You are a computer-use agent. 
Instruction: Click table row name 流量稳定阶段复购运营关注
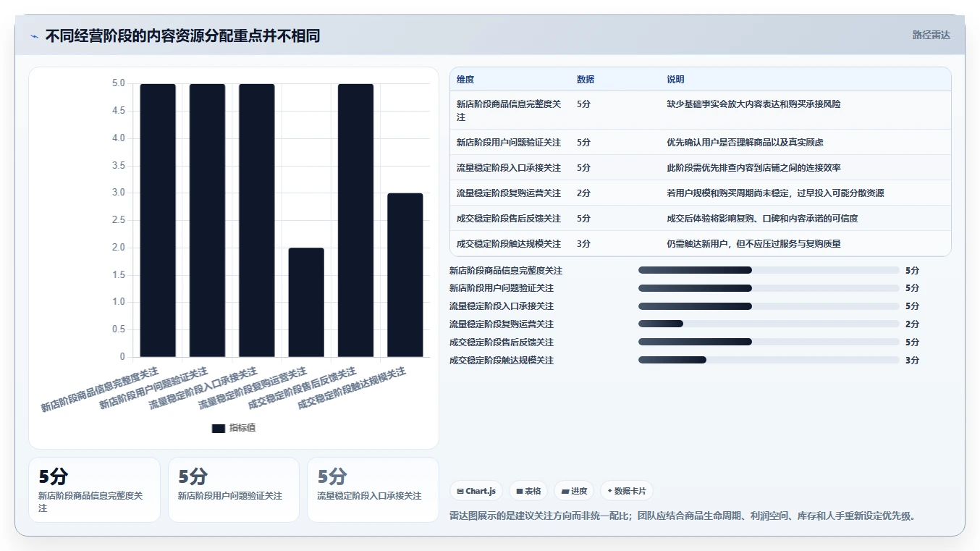point(509,193)
